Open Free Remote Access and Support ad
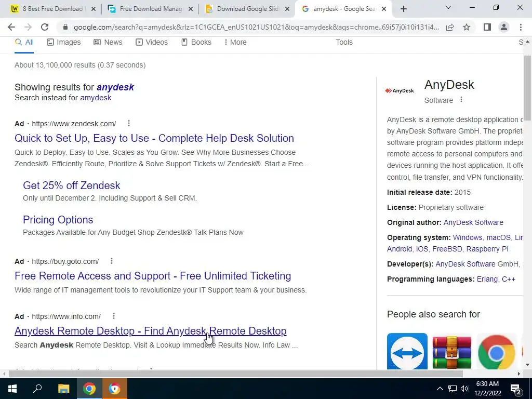 (153, 276)
